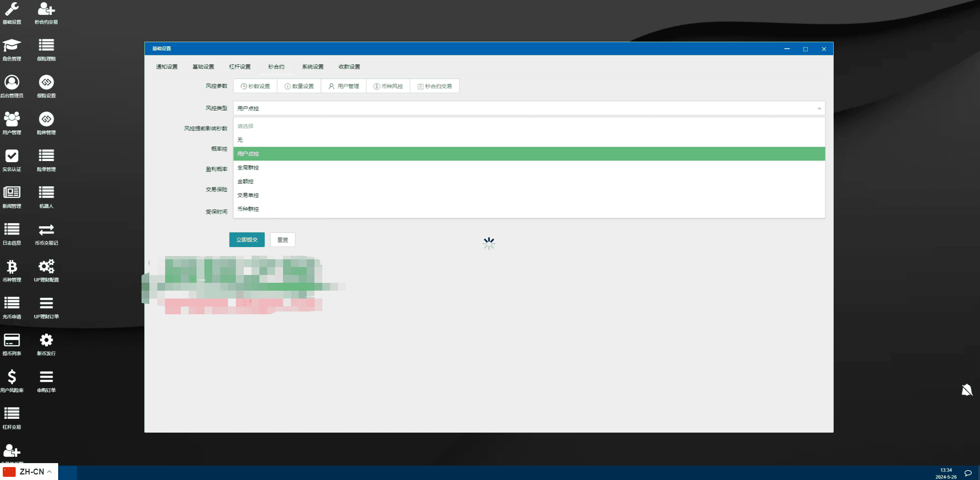Viewport: 980px width, 480px height.
Task: Open 币币交易记 exchange arrows icon
Action: 46,230
